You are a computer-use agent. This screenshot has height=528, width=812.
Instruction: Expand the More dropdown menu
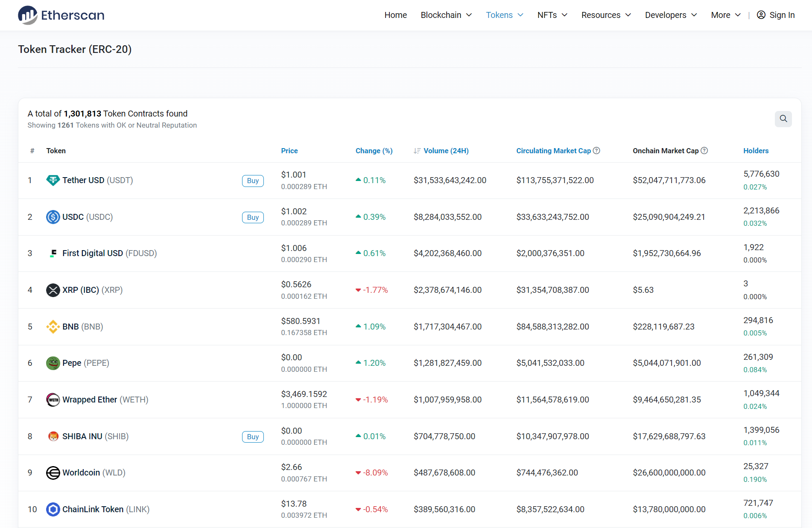click(726, 15)
